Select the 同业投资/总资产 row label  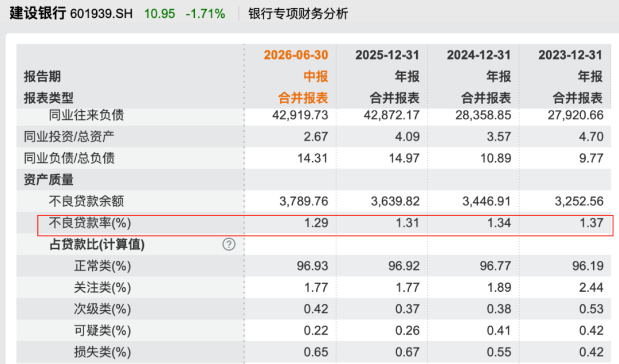point(69,136)
